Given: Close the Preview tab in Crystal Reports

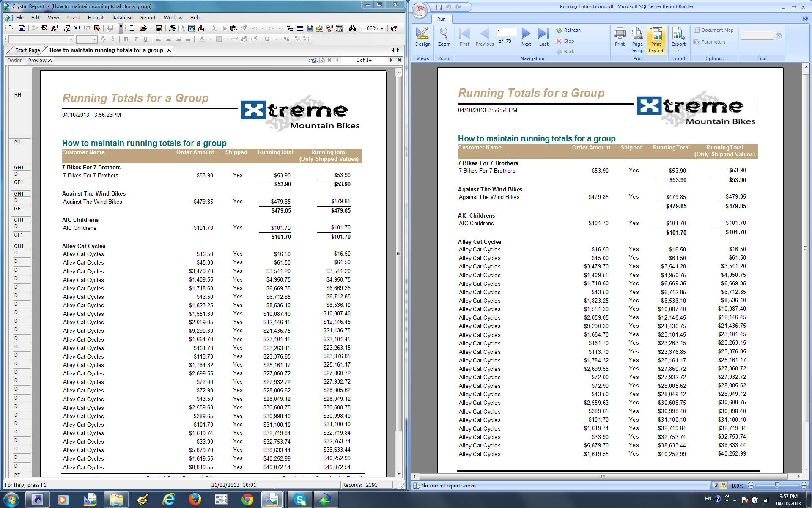Looking at the screenshot, I should tap(50, 61).
